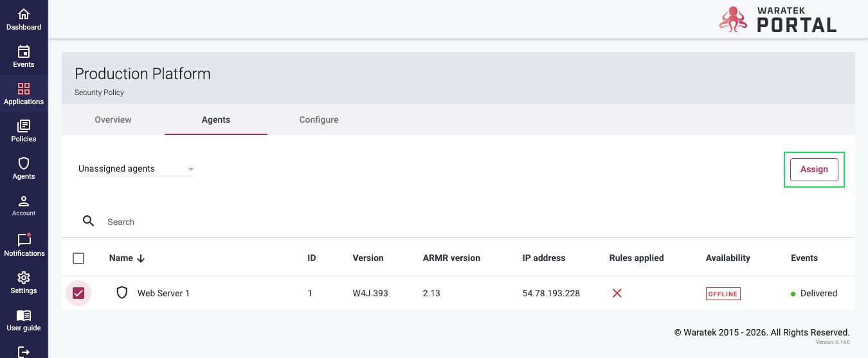Uncheck the Web Server 1 row checkbox
The image size is (868, 358).
pos(78,293)
